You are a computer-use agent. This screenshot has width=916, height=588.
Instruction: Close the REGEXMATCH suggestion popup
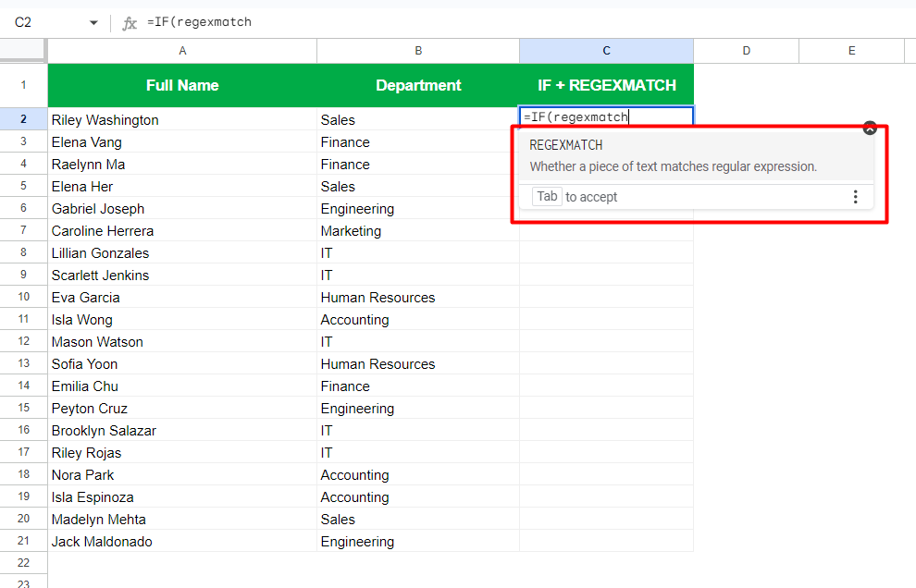(x=870, y=129)
